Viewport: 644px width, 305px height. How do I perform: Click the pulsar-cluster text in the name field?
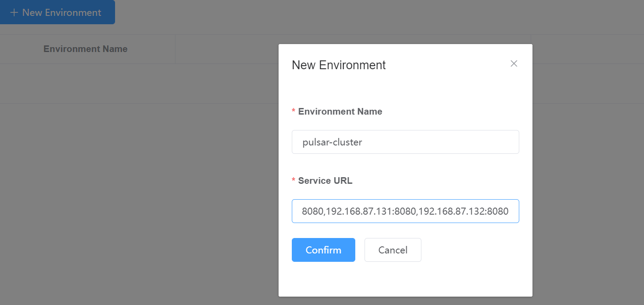pyautogui.click(x=332, y=142)
